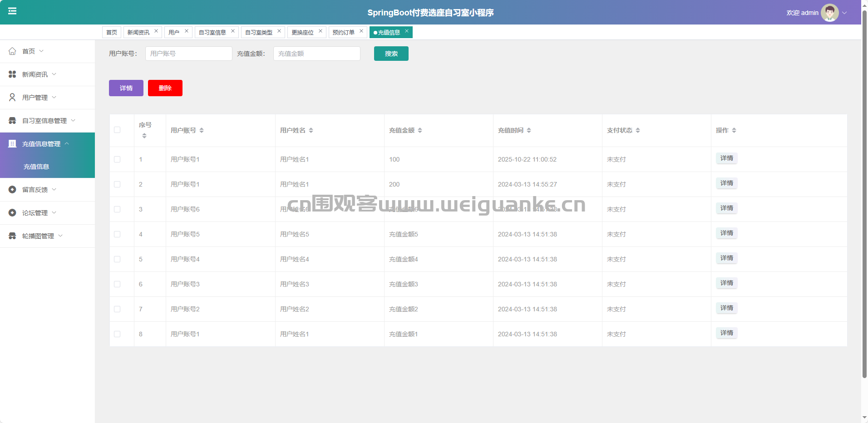Click the home icon in sidebar
Image resolution: width=868 pixels, height=423 pixels.
click(12, 51)
